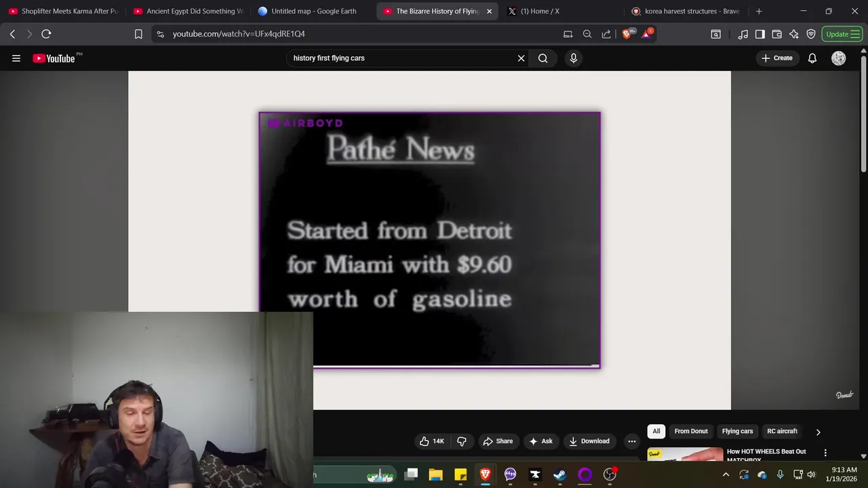The image size is (868, 488).
Task: Click the Ask button under the video
Action: [540, 441]
